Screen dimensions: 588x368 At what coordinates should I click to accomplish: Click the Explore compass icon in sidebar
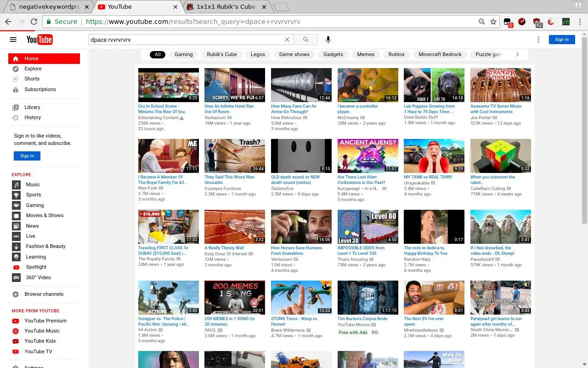(x=16, y=69)
